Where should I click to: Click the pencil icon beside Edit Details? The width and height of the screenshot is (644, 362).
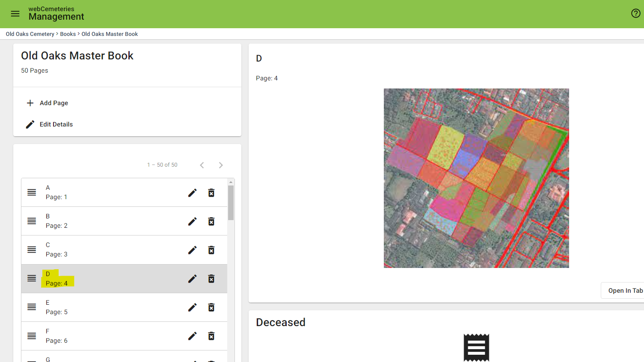30,124
